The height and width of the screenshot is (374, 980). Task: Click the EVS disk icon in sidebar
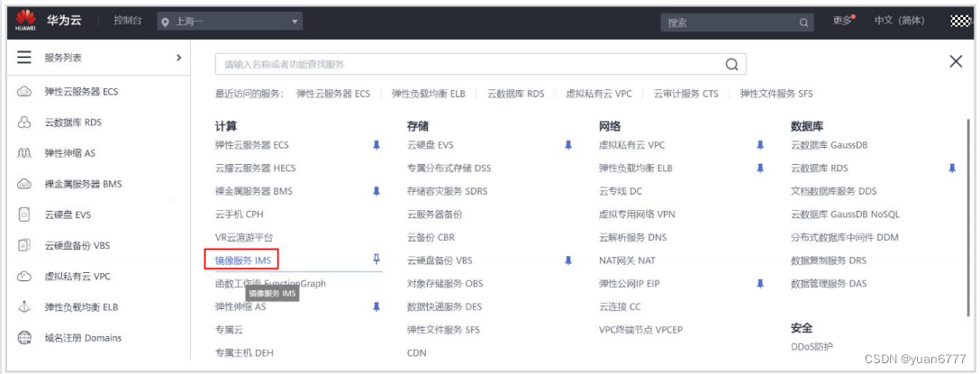(24, 214)
